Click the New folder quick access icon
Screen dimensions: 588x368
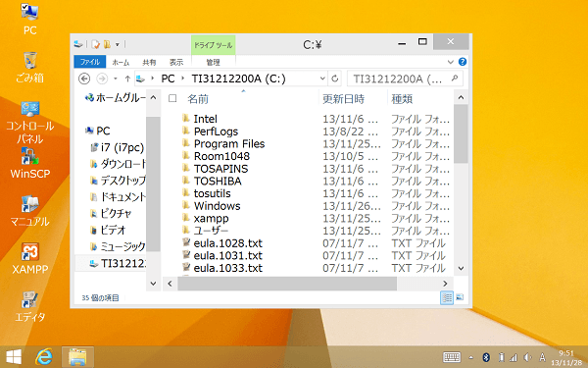click(x=107, y=45)
